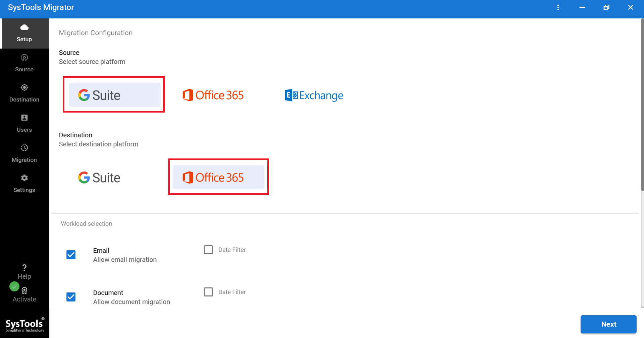
Task: Click the Users contact icon
Action: pyautogui.click(x=24, y=118)
